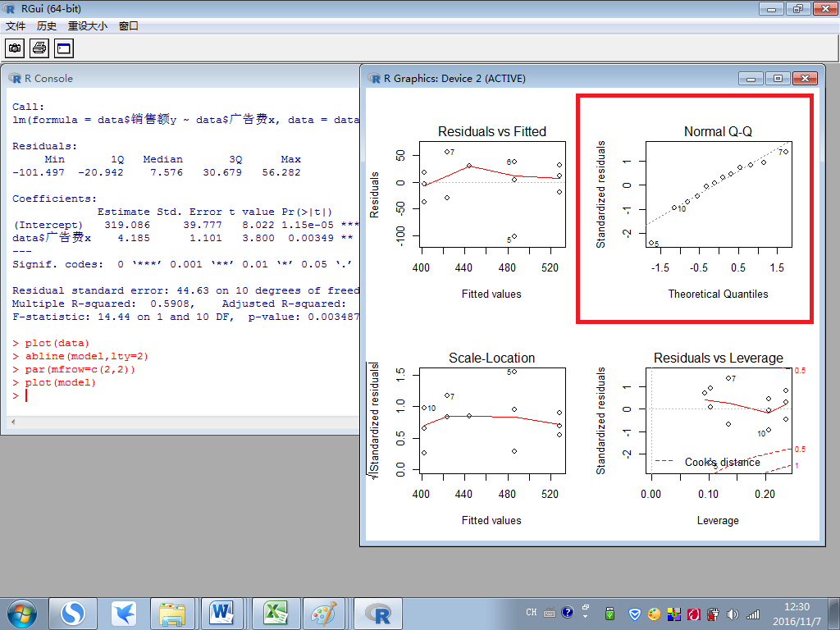
Task: Open the 重设大小 menu
Action: click(x=87, y=25)
